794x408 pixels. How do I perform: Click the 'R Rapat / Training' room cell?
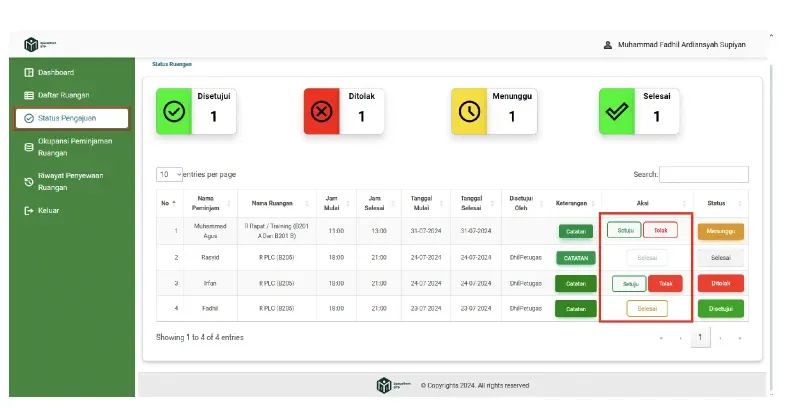click(x=276, y=231)
